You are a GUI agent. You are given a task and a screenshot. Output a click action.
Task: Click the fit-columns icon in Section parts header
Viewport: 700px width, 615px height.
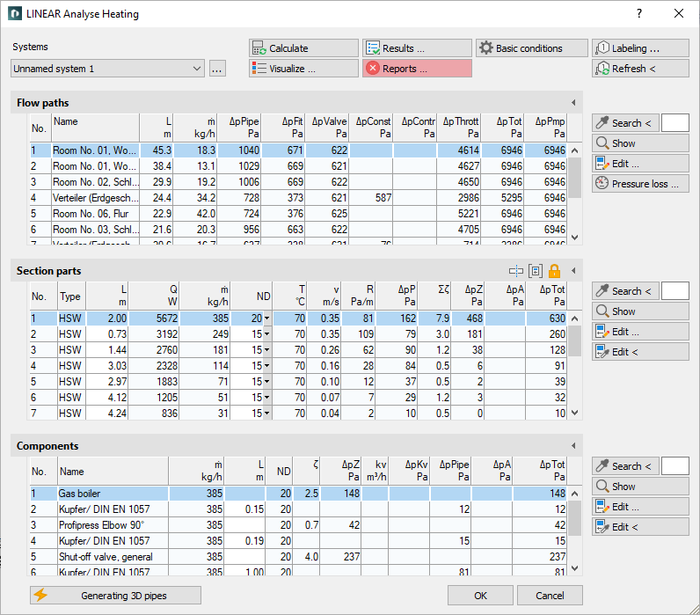coord(536,271)
